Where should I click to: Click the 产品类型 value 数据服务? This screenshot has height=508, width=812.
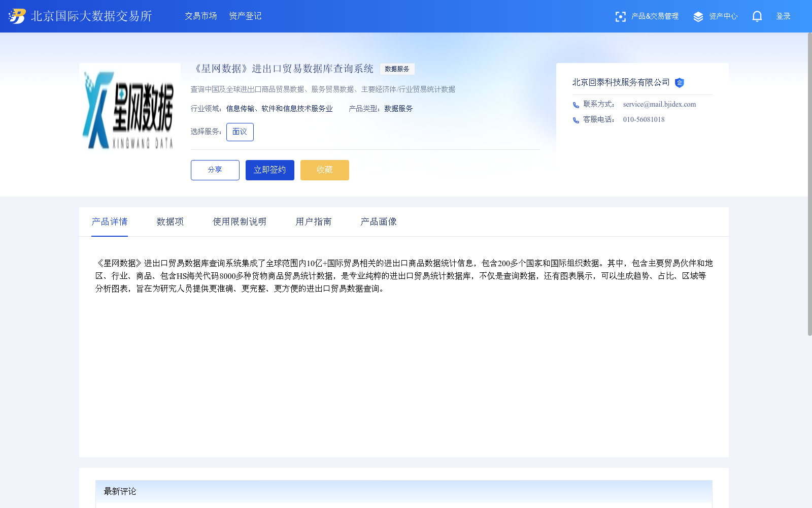[x=398, y=109]
